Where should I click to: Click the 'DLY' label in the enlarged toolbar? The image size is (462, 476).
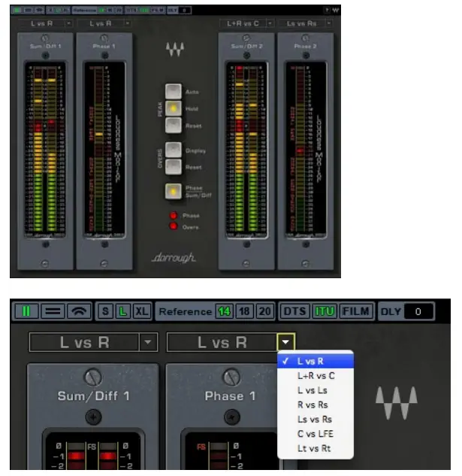(x=391, y=312)
